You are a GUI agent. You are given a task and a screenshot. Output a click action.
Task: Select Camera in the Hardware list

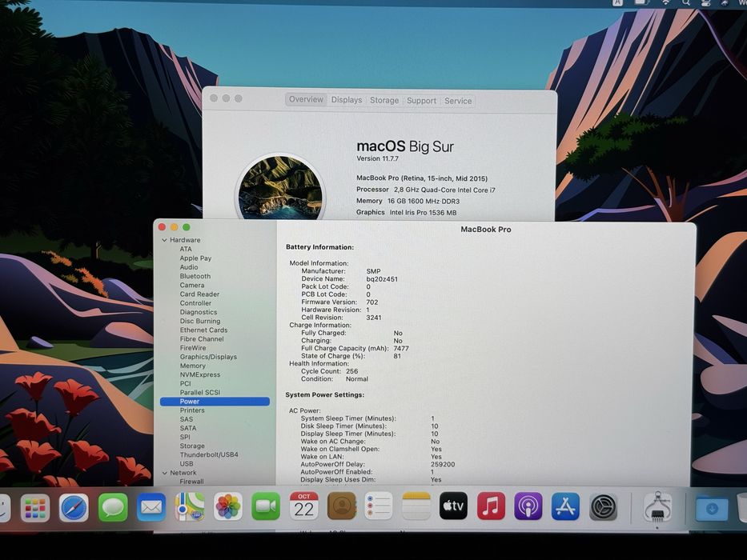click(192, 286)
